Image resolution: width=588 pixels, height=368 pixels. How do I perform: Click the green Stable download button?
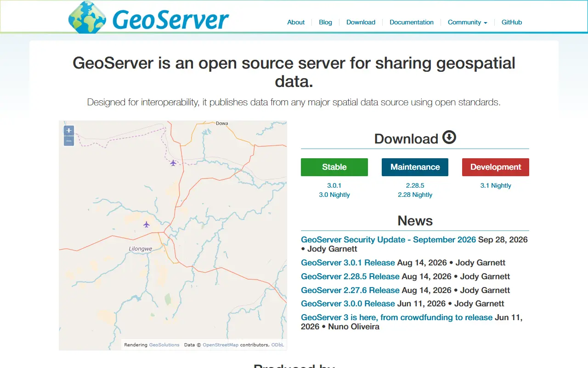tap(334, 167)
